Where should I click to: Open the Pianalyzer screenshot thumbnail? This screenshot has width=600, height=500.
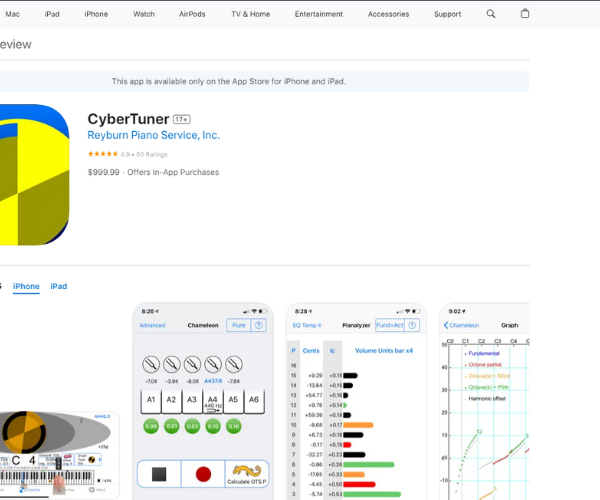point(356,401)
